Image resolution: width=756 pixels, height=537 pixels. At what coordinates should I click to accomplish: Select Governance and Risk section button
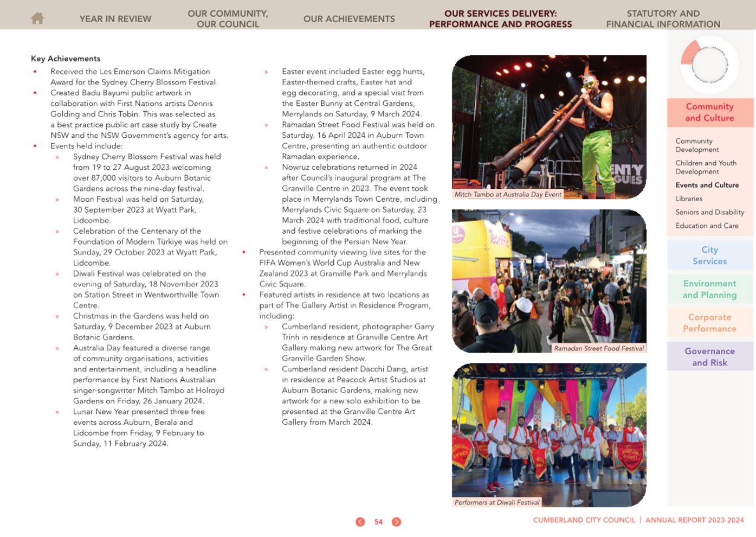point(710,356)
